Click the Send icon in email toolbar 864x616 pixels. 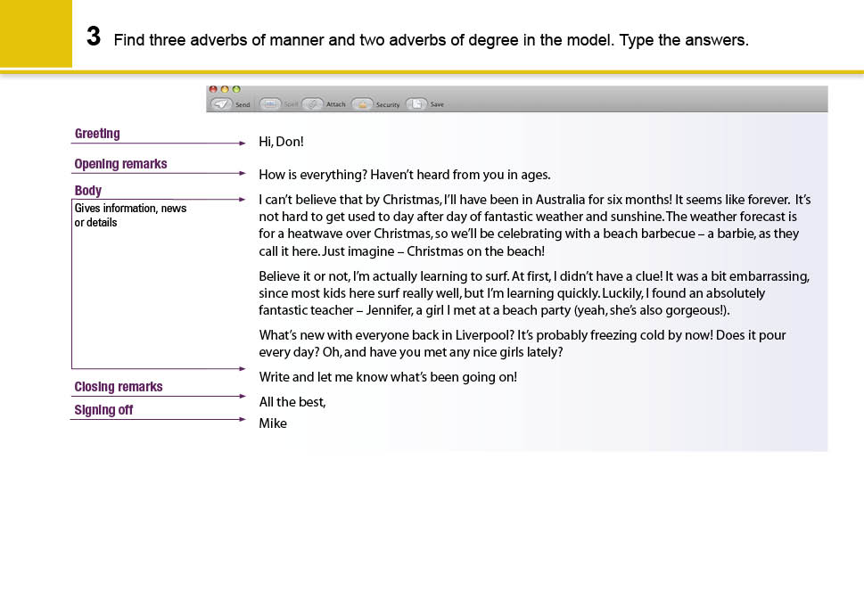[222, 104]
